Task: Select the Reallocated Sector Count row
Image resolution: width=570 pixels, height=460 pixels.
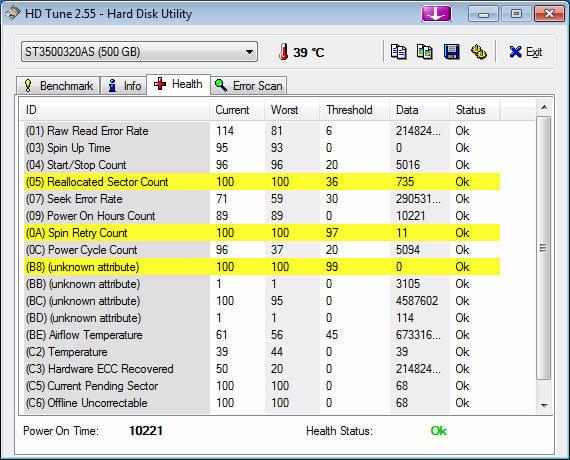Action: tap(262, 182)
